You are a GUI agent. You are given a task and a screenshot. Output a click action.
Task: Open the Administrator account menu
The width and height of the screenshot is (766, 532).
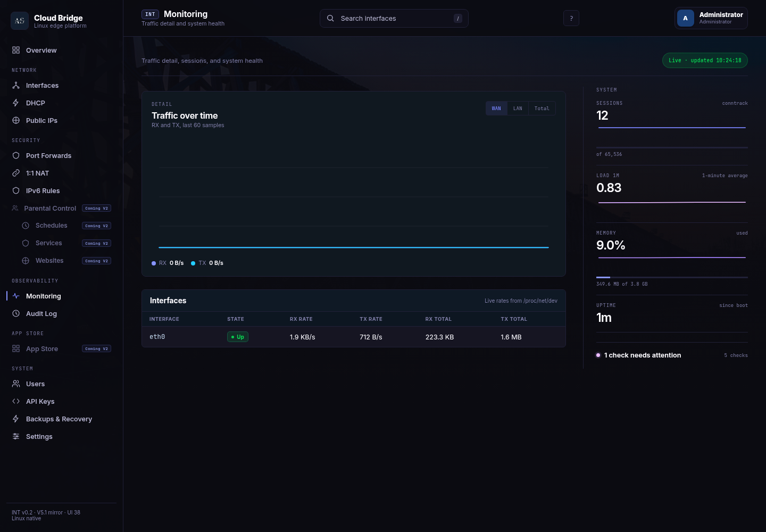[x=711, y=18]
